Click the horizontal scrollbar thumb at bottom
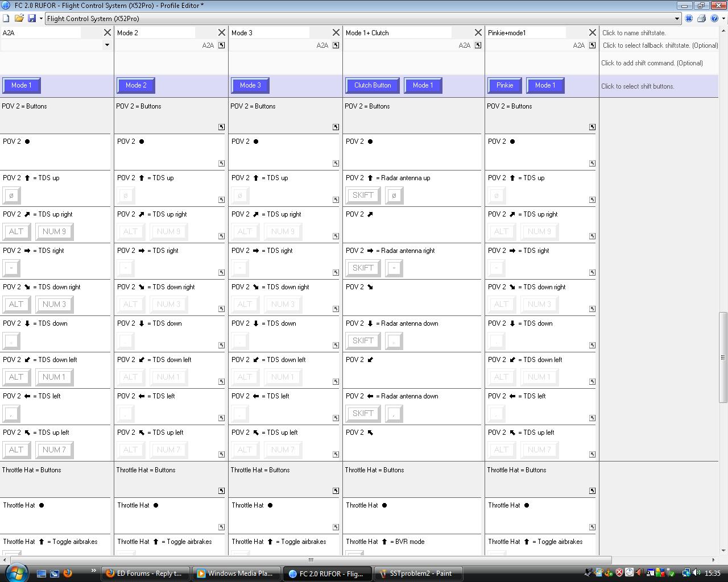 pyautogui.click(x=310, y=560)
